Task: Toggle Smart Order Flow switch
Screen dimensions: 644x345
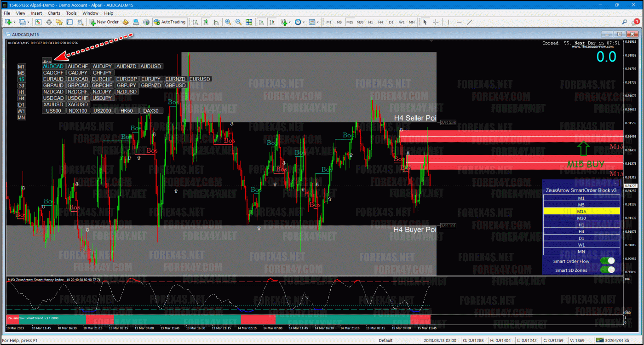Action: (x=607, y=261)
